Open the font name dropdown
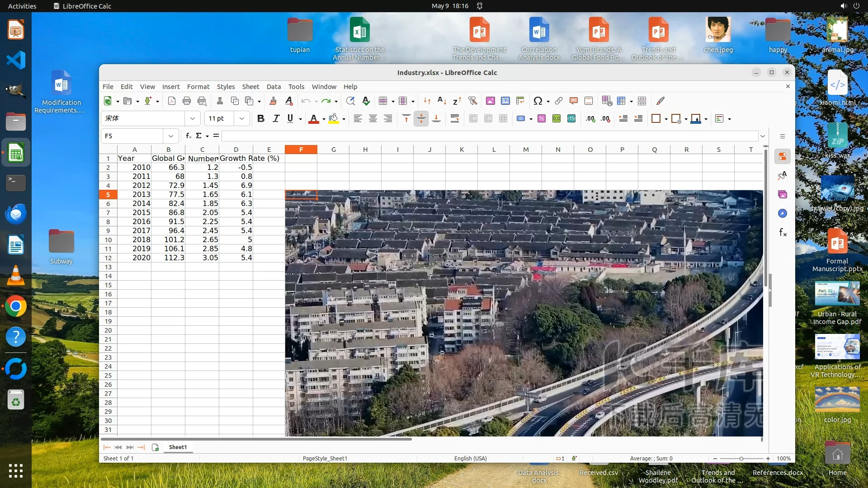Viewport: 868px width, 488px height. point(193,118)
